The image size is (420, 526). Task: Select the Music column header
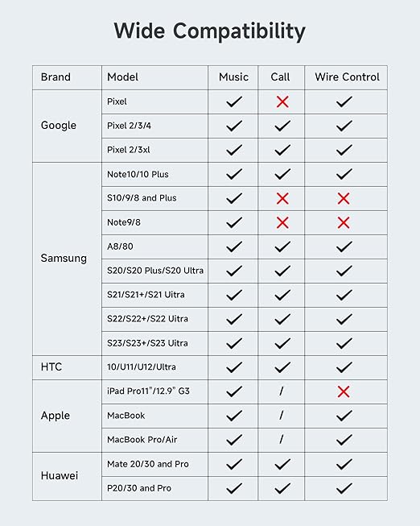pos(233,77)
